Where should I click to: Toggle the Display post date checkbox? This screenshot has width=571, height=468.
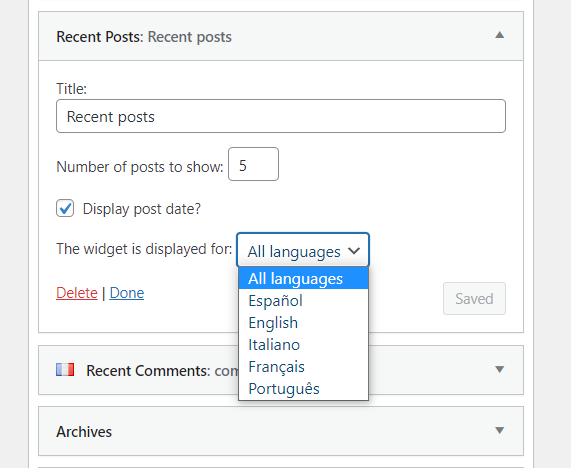point(65,208)
